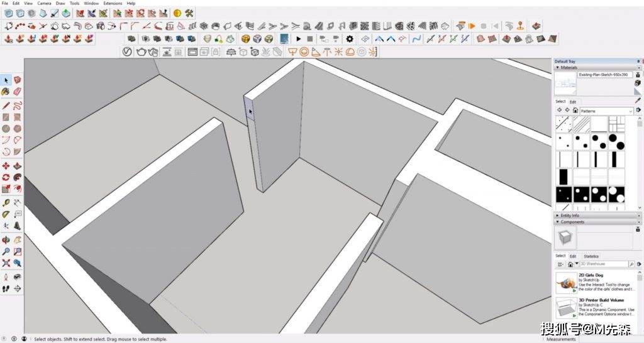
Task: Click the V-Ray sun light icon
Action: point(338,52)
